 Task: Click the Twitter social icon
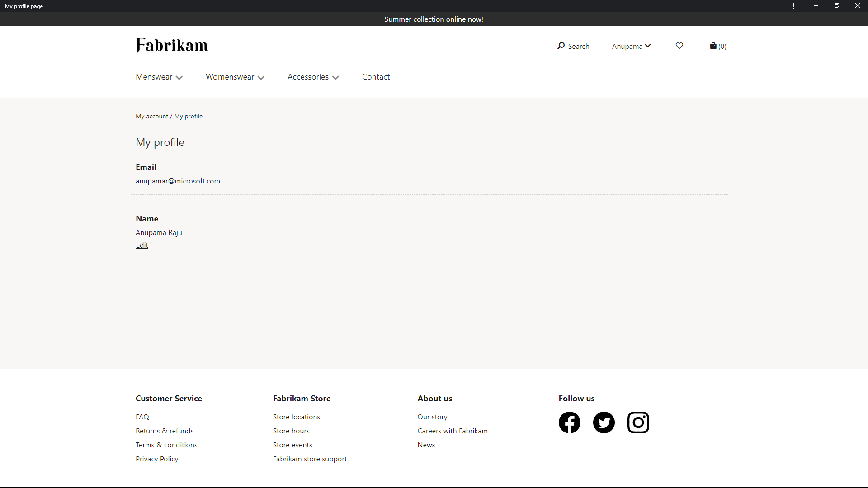(604, 422)
